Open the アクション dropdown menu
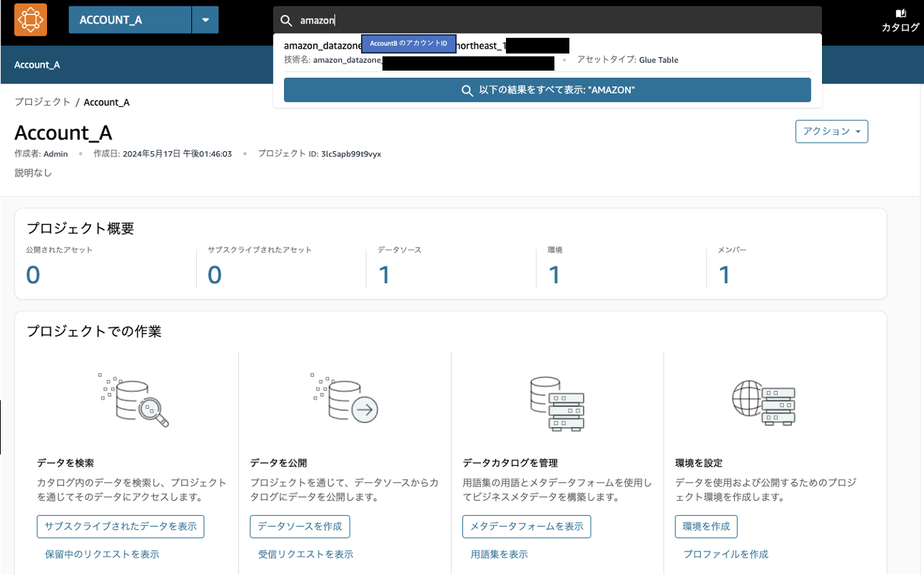 pos(831,131)
